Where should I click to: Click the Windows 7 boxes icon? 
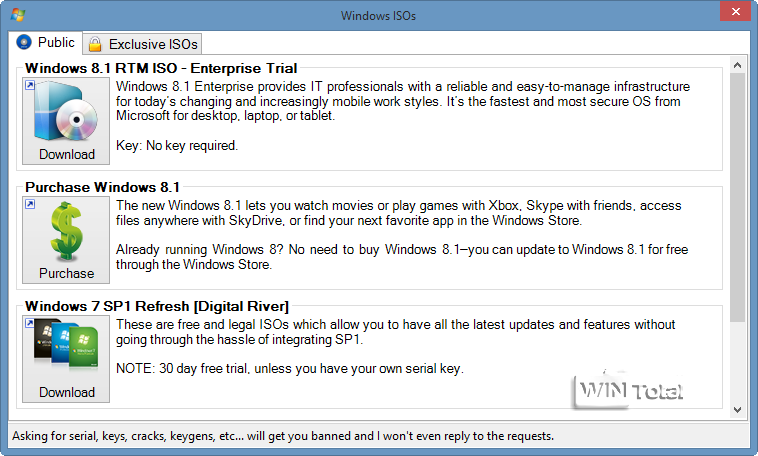click(66, 350)
